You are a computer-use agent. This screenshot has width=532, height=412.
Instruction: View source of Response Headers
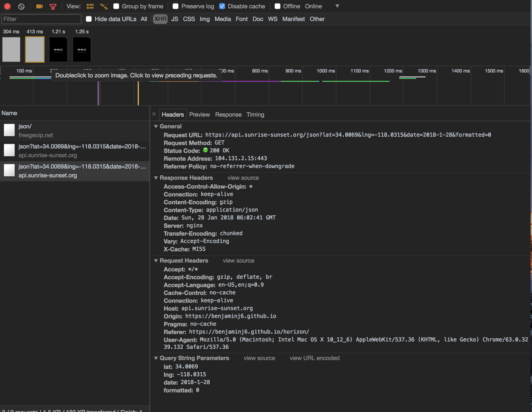(243, 178)
